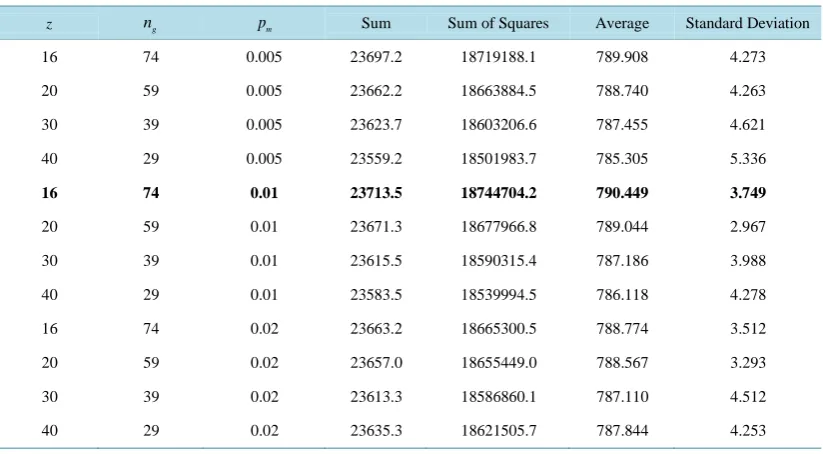This screenshot has height=454, width=823.
Task: Select sum value 23657.0
Action: (x=376, y=363)
